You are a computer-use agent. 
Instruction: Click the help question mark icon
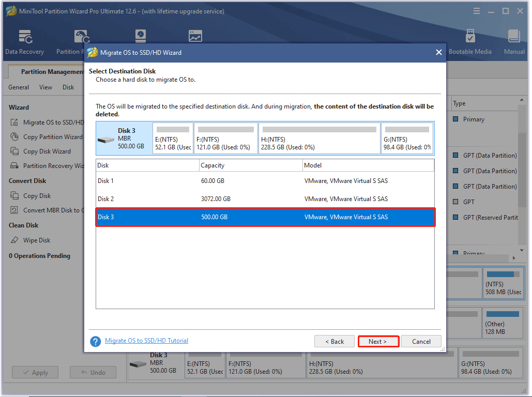tap(95, 341)
